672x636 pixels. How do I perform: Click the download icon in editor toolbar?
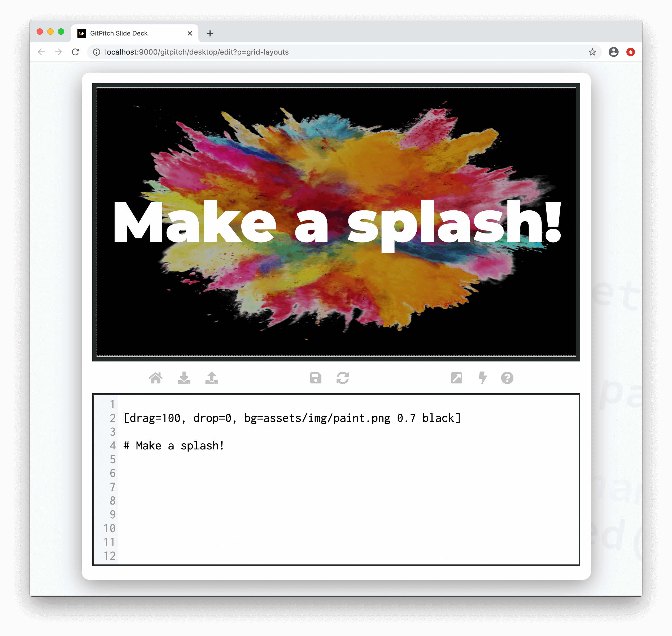(x=184, y=378)
